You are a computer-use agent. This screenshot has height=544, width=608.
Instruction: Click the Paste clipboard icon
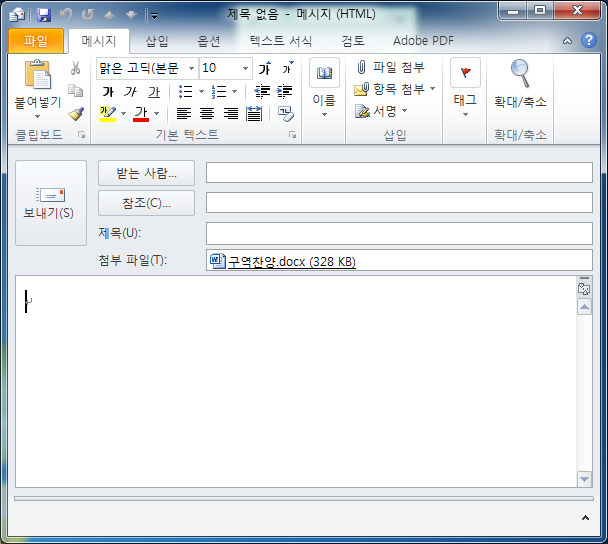click(x=38, y=74)
